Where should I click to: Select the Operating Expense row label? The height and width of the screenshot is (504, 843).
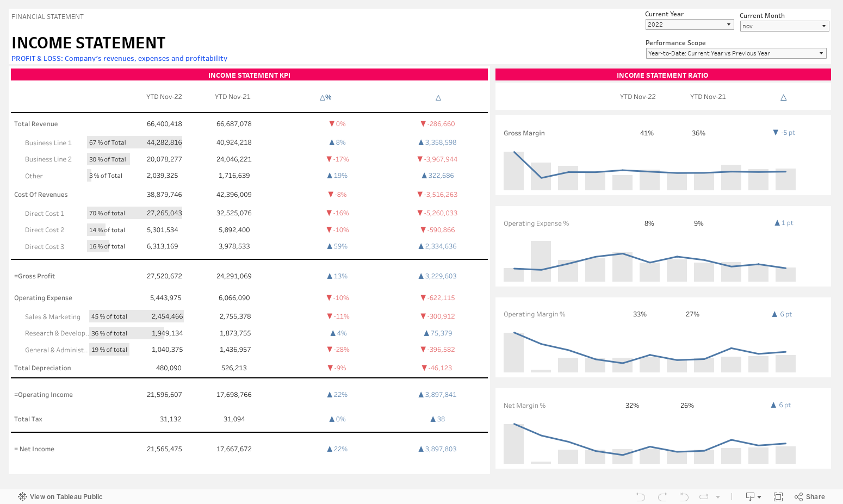coord(43,298)
